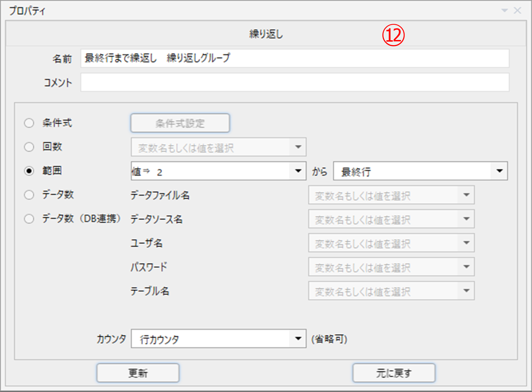This screenshot has height=392, width=532.
Task: Enable the データ数（DB連携） radio option
Action: [29, 219]
